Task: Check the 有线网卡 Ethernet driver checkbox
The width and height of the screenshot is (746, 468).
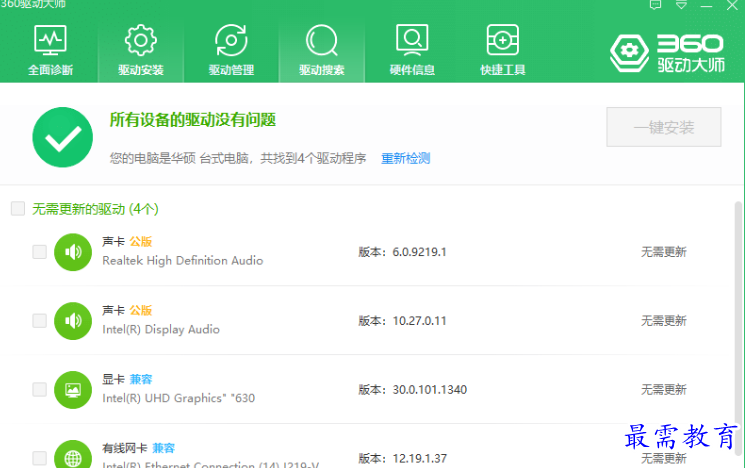Action: 39,458
